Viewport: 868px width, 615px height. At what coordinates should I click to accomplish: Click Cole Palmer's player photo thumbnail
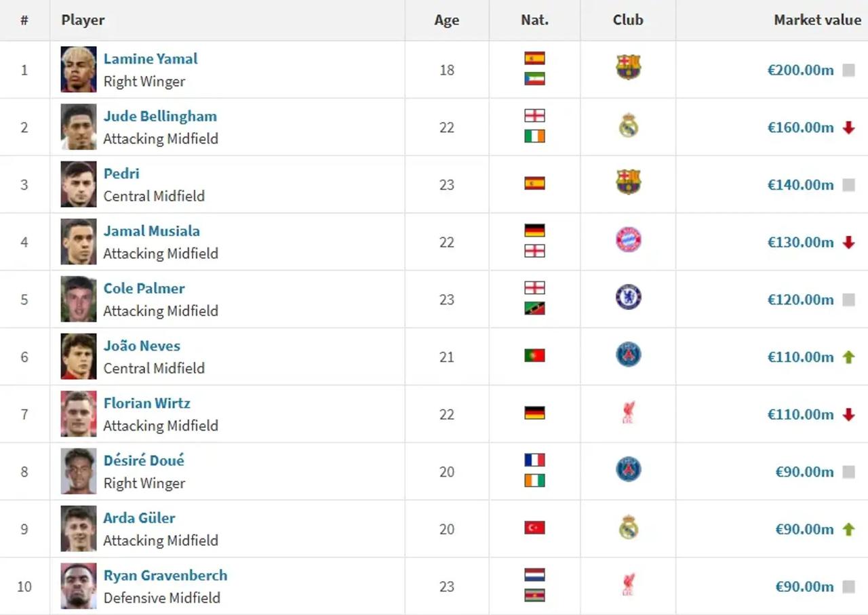pos(79,299)
